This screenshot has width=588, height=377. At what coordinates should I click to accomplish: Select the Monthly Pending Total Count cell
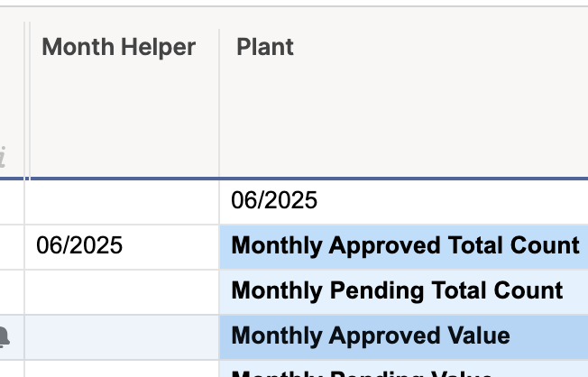tap(404, 292)
